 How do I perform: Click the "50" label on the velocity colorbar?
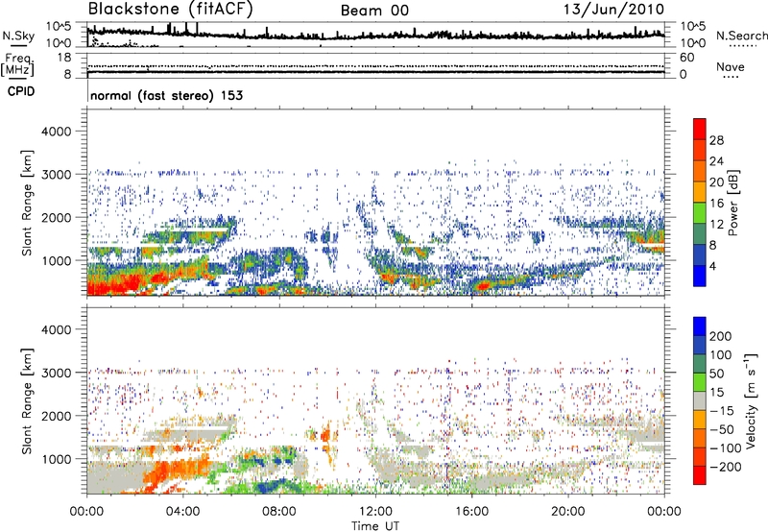coord(716,374)
